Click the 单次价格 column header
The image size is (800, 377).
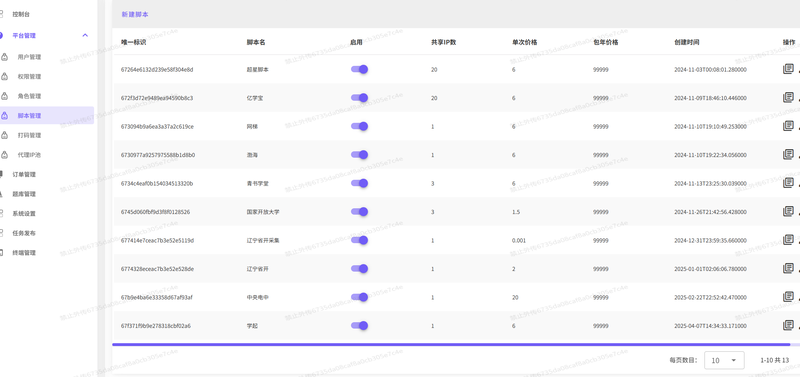click(524, 42)
